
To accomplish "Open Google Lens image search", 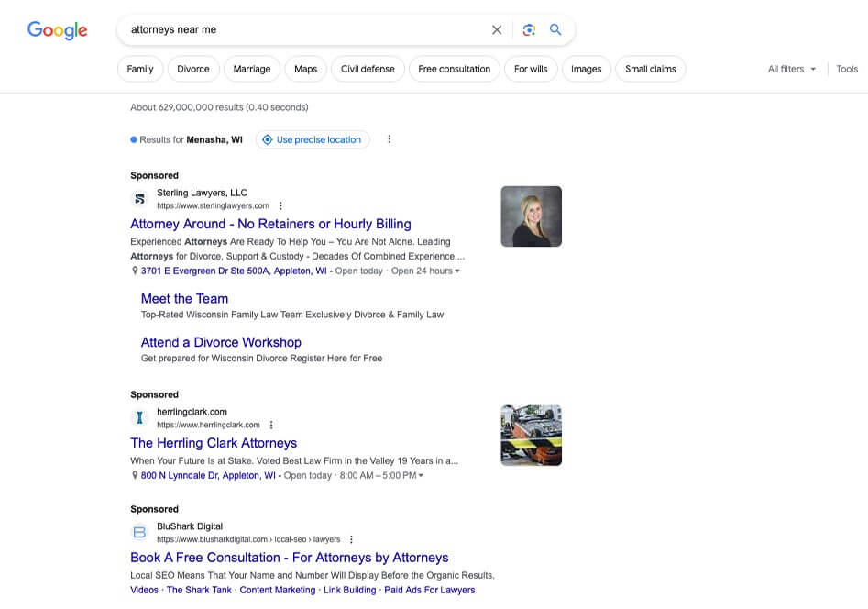I will (x=529, y=29).
